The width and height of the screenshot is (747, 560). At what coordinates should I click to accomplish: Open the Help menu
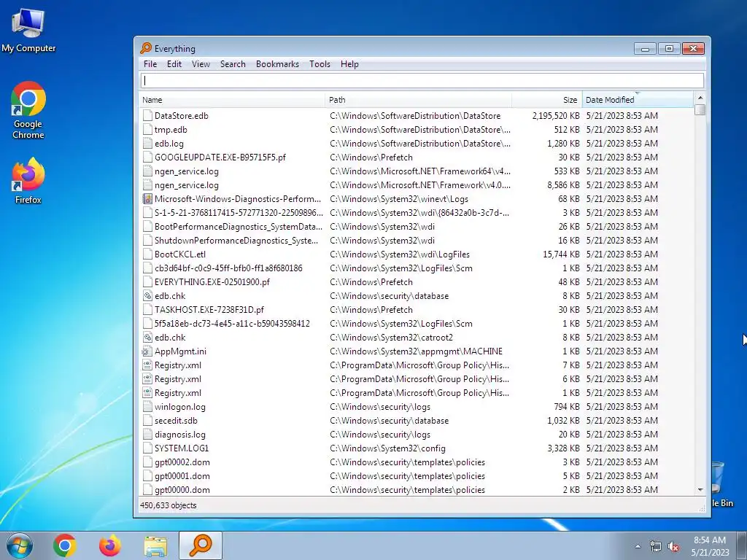tap(349, 64)
